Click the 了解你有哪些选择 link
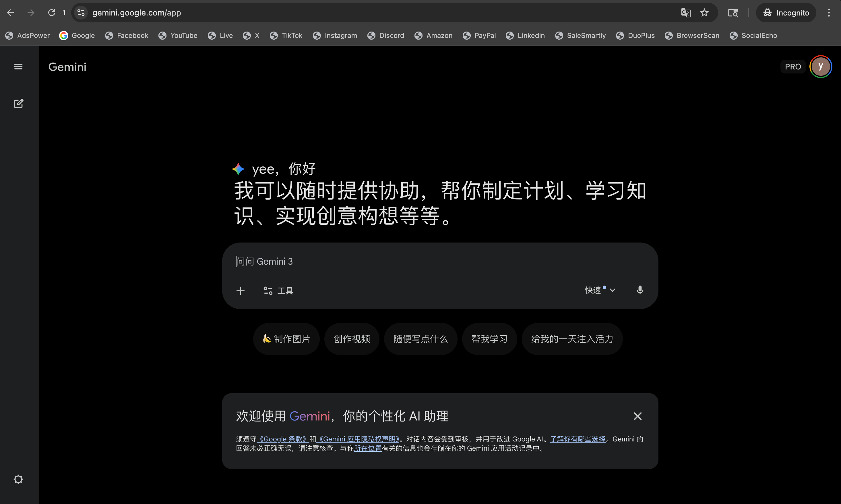 (x=578, y=439)
